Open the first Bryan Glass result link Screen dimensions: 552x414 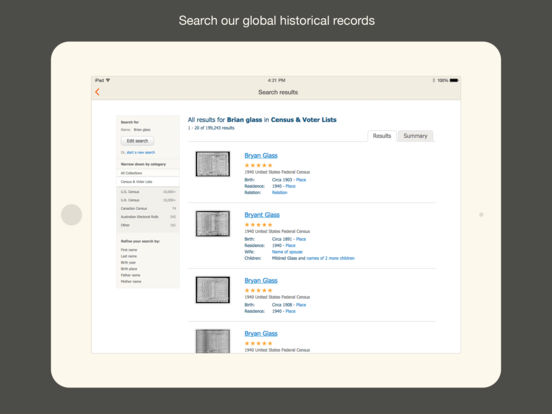(x=261, y=156)
